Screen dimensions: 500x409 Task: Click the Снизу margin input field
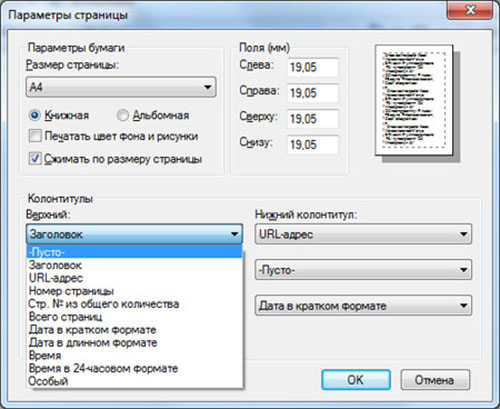coord(313,145)
